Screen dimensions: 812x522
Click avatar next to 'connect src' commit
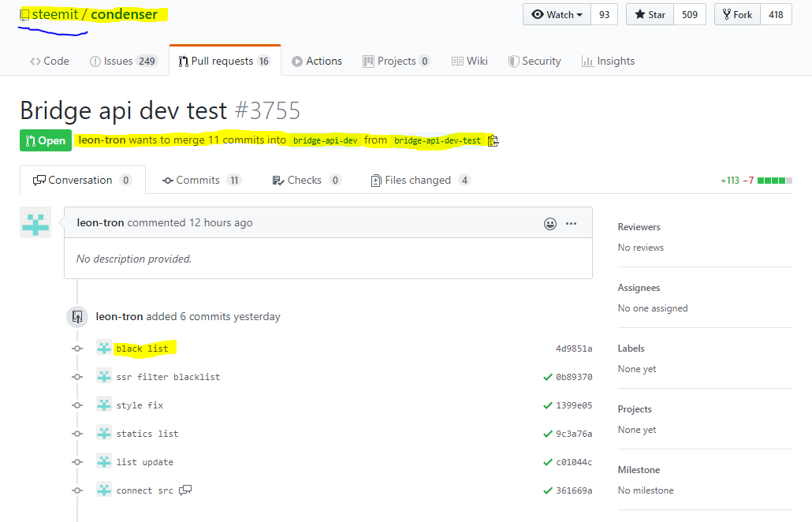[103, 490]
